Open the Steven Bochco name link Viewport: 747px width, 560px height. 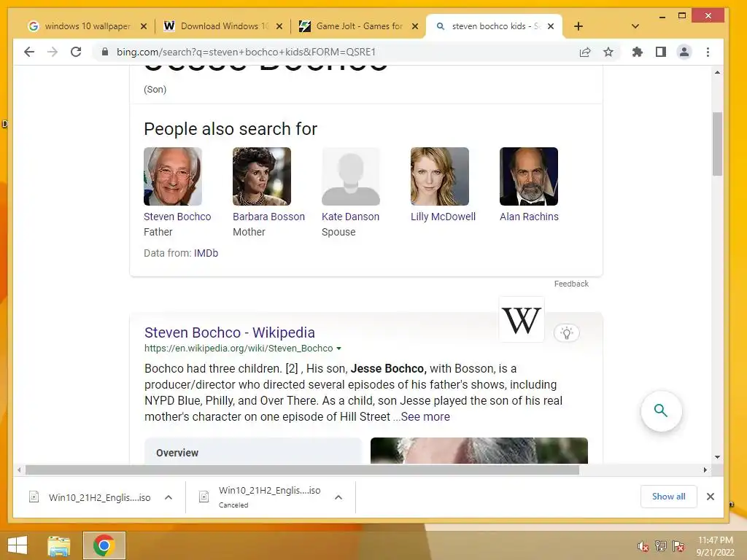pyautogui.click(x=177, y=217)
